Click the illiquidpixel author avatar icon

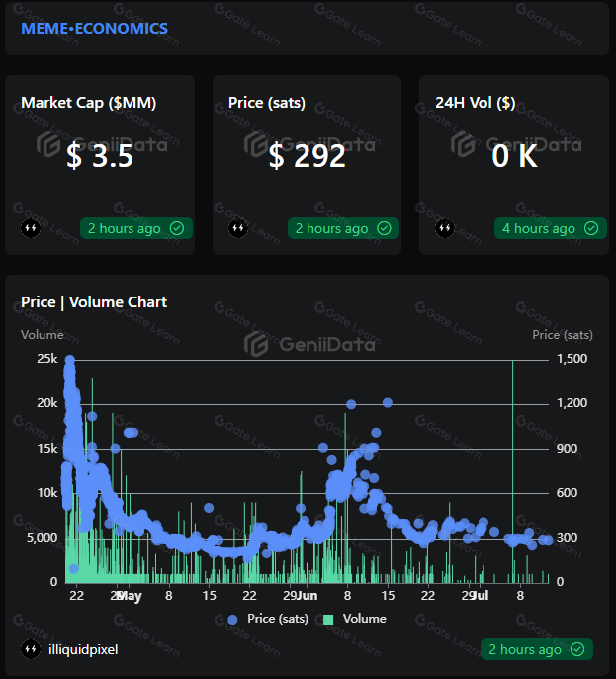[x=31, y=649]
